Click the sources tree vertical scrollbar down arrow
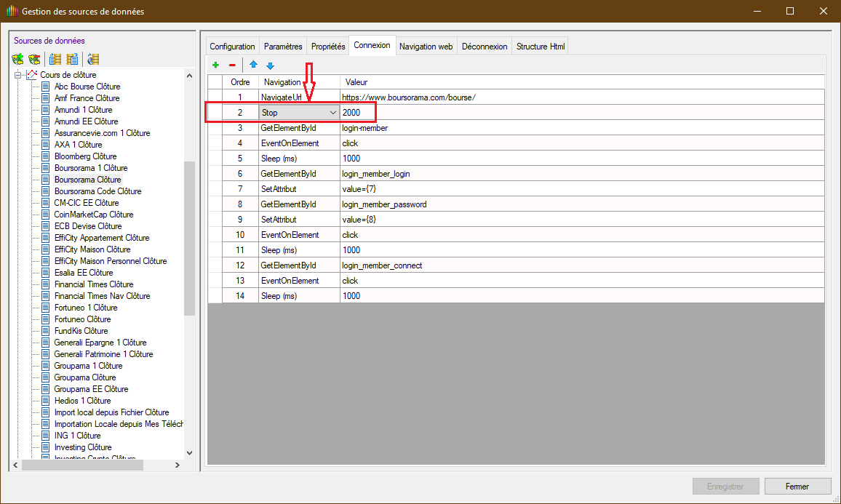The height and width of the screenshot is (504, 841). pos(189,452)
